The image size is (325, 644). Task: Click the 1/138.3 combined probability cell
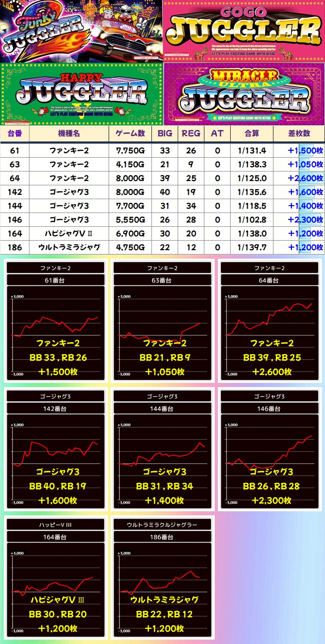tap(252, 164)
